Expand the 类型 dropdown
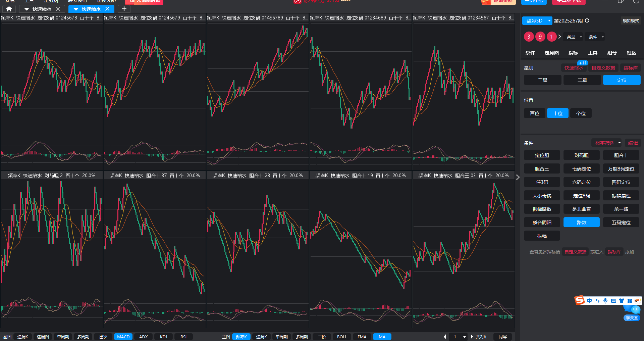Image resolution: width=644 pixels, height=341 pixels. (x=574, y=37)
